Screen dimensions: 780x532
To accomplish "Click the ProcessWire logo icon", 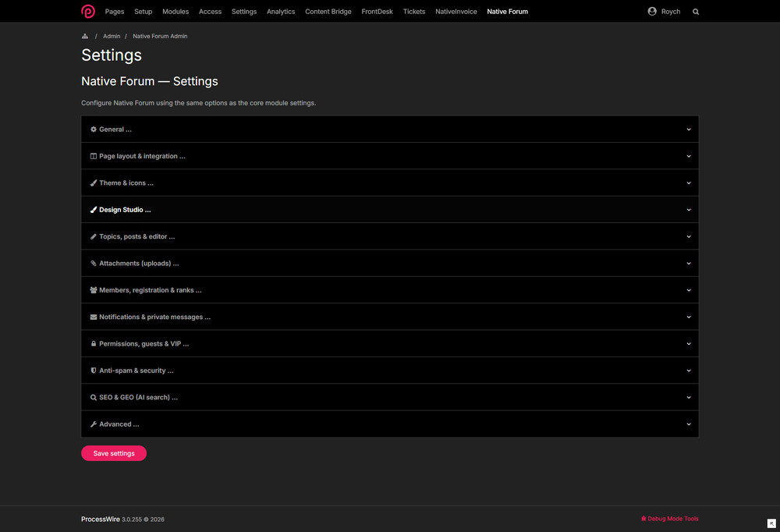I will (x=88, y=11).
